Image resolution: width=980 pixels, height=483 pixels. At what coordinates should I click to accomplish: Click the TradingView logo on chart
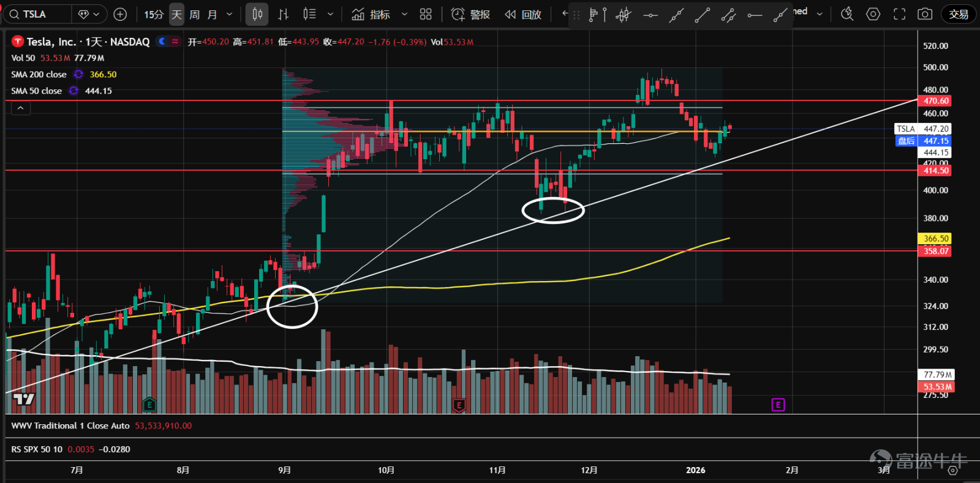(x=24, y=400)
